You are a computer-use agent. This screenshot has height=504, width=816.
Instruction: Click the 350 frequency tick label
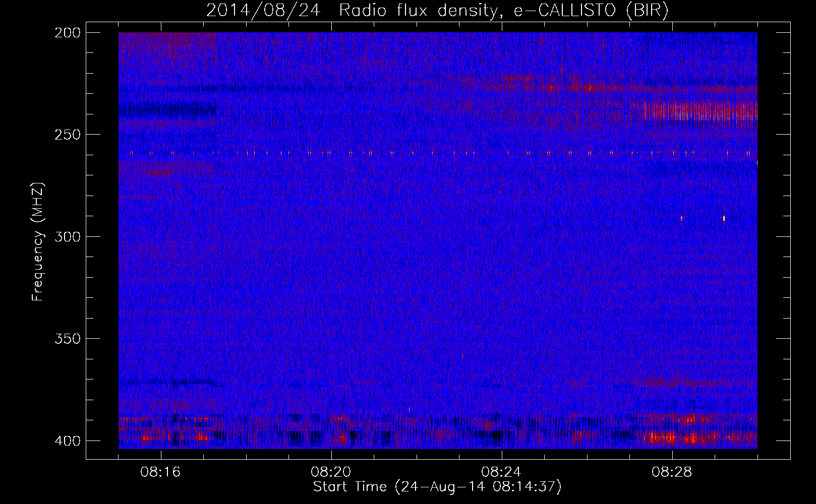point(67,338)
